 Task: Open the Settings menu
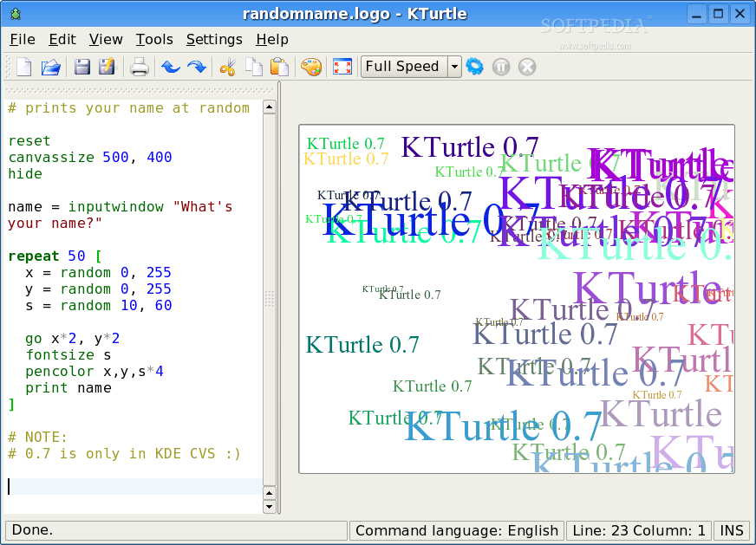pyautogui.click(x=213, y=39)
